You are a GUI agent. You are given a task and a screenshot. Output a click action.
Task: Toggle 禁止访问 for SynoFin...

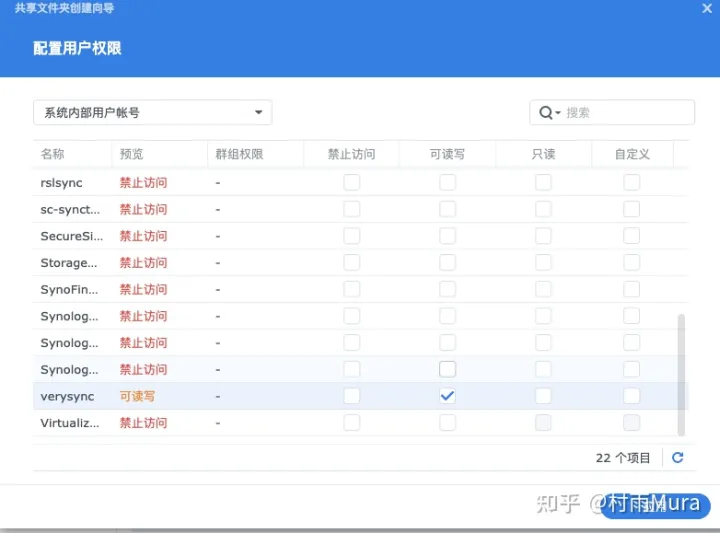tap(352, 289)
